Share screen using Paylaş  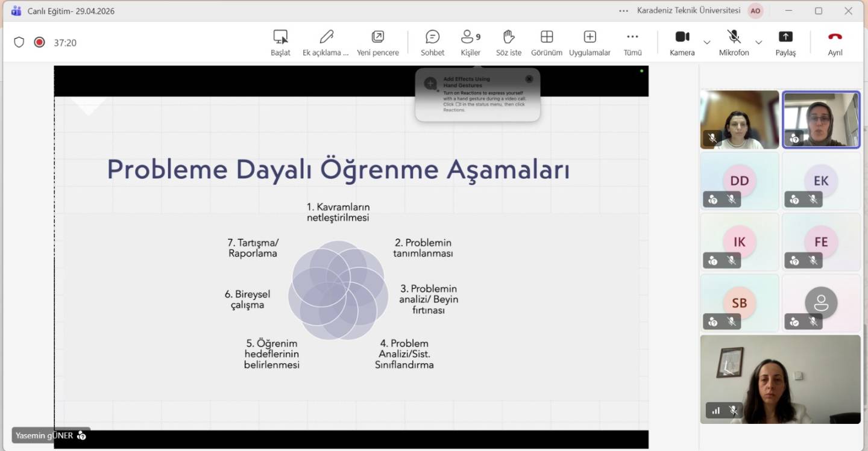click(x=785, y=42)
